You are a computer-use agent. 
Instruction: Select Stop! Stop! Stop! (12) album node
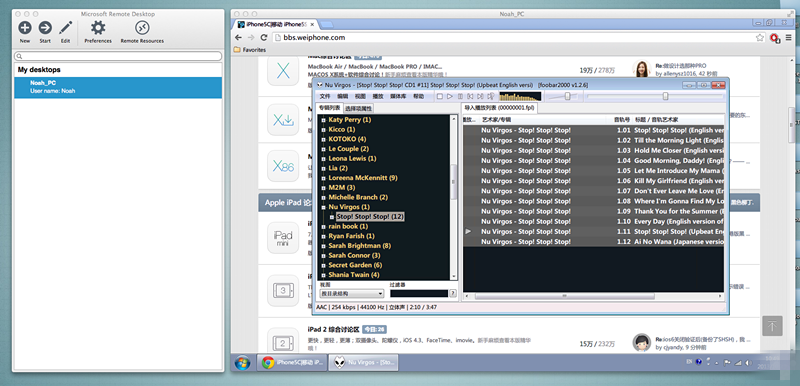[370, 217]
